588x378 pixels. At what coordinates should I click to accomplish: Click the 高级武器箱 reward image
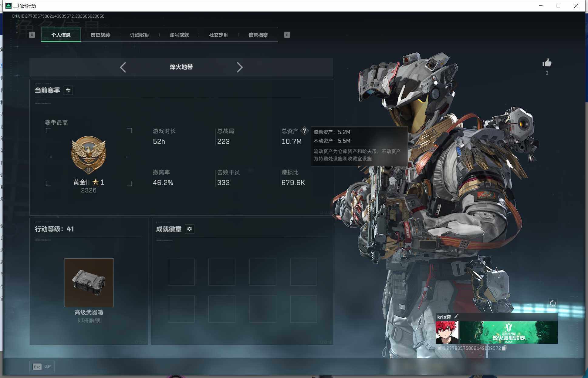(89, 283)
